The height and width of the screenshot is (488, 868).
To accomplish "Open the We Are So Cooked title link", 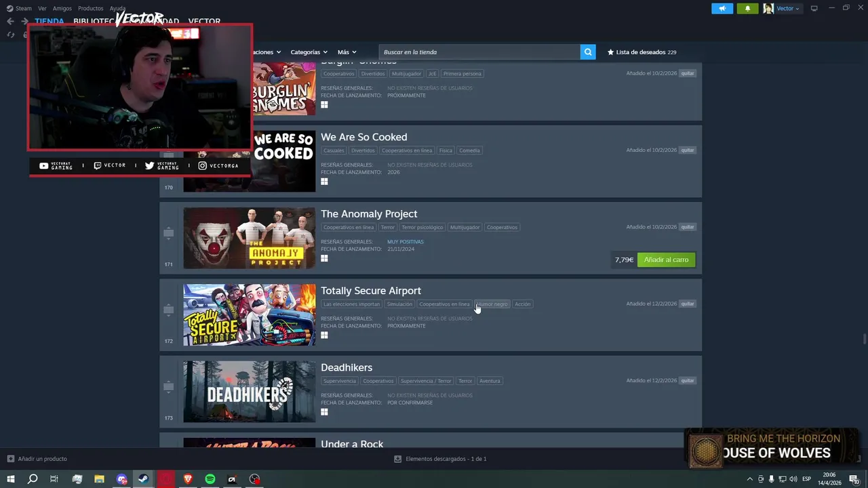I will click(x=364, y=137).
